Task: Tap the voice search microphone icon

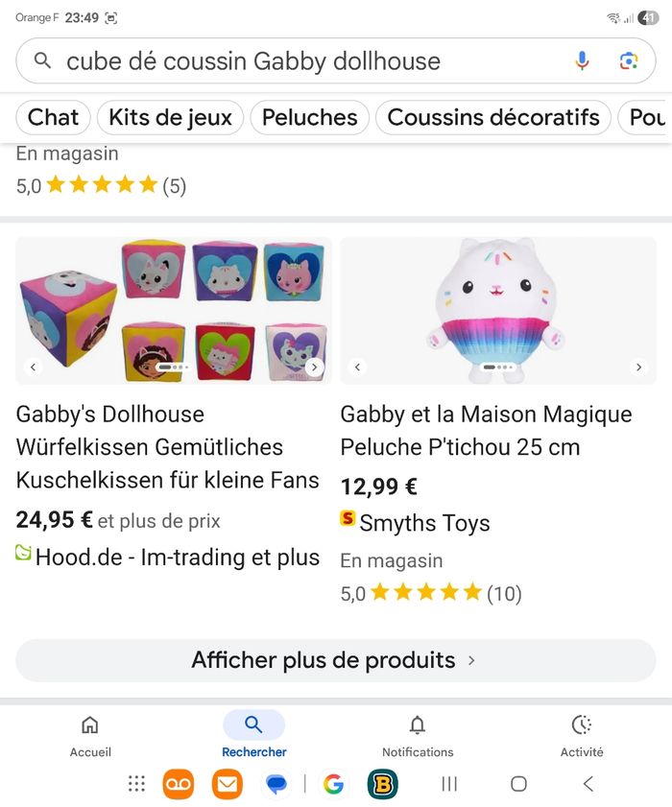Action: click(583, 60)
